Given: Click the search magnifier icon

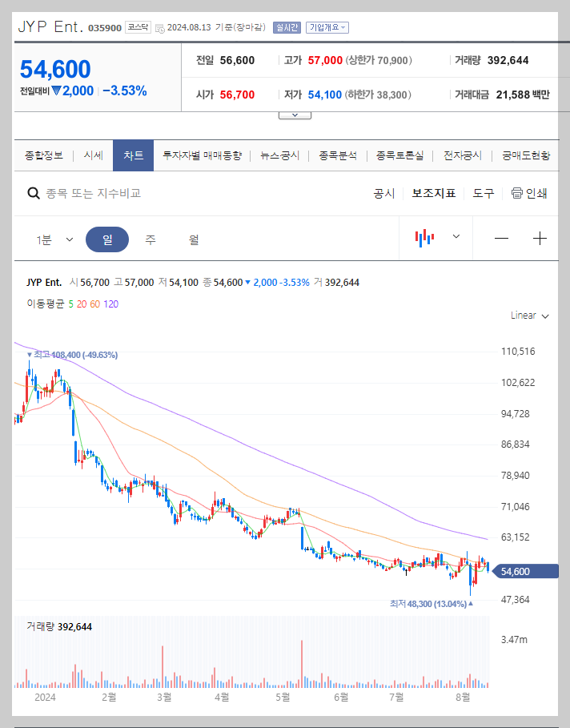Looking at the screenshot, I should [33, 192].
